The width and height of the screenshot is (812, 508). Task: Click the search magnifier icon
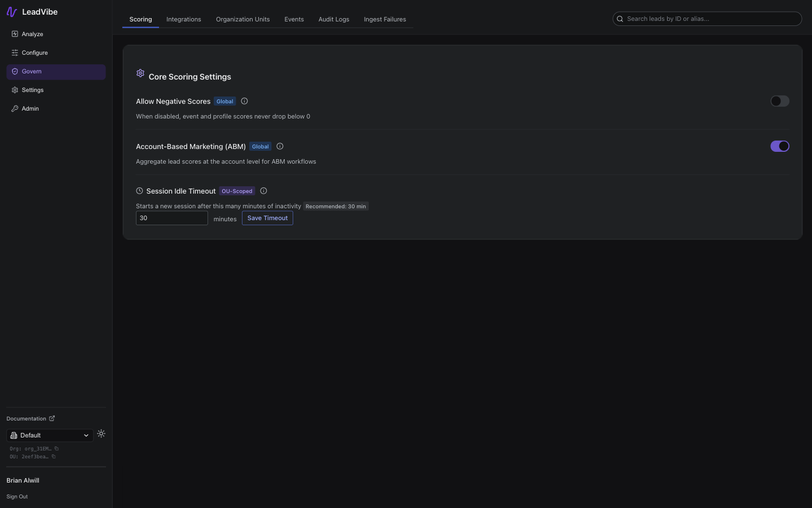click(620, 19)
